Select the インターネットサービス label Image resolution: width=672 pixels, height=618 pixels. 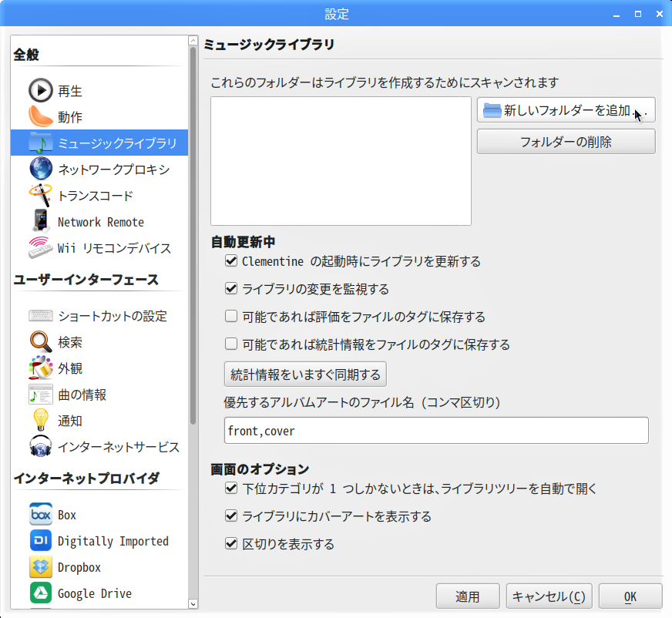[x=119, y=447]
